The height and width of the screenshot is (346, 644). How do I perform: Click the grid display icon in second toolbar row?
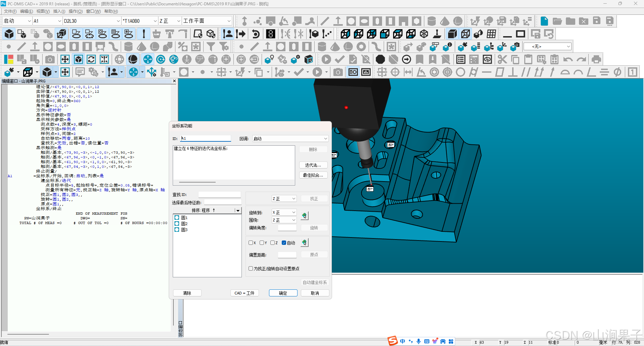[491, 34]
